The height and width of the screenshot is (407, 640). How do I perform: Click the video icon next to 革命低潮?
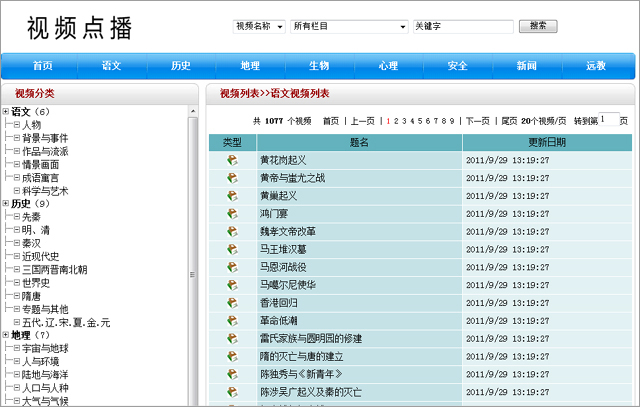coord(232,320)
